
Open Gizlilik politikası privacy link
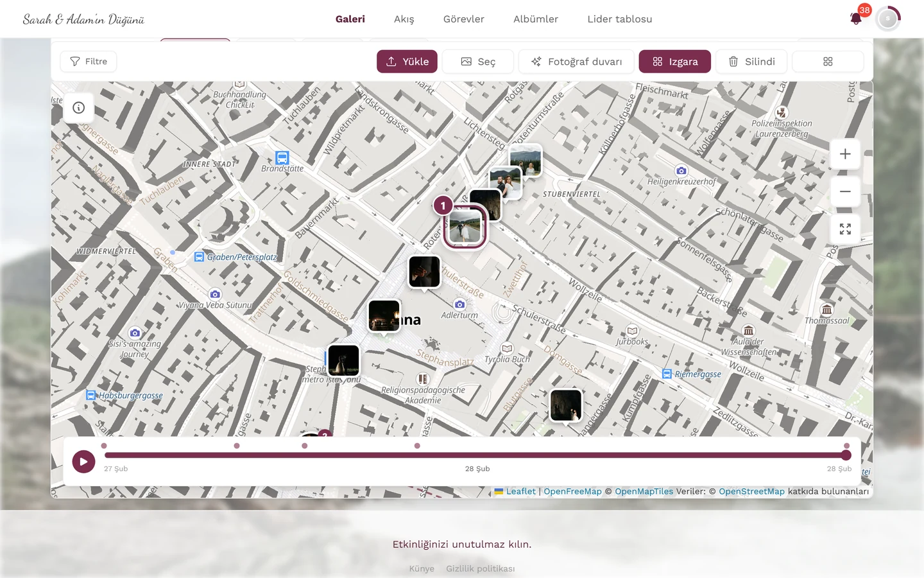tap(481, 568)
